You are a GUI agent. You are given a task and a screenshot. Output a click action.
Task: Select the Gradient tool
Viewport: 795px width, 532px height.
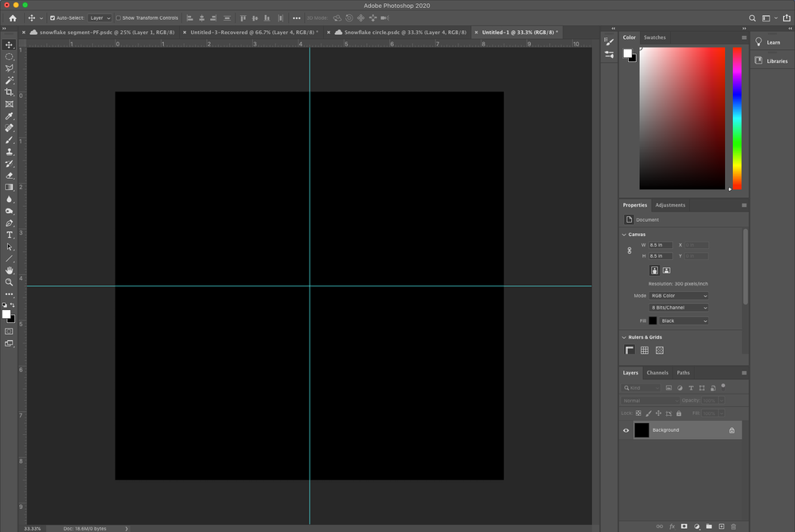(9, 188)
